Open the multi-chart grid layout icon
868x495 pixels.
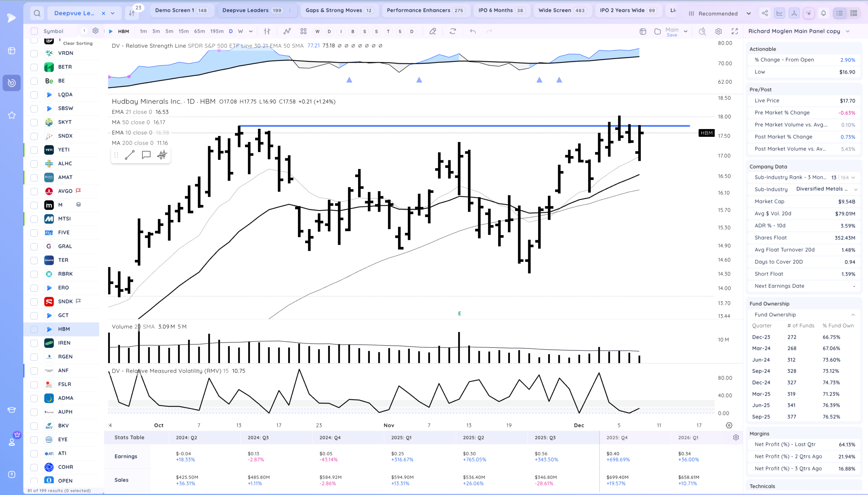pyautogui.click(x=303, y=31)
